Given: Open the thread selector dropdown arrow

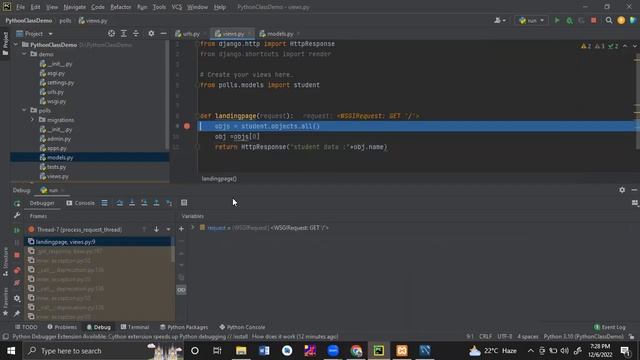Looking at the screenshot, I should pyautogui.click(x=168, y=229).
